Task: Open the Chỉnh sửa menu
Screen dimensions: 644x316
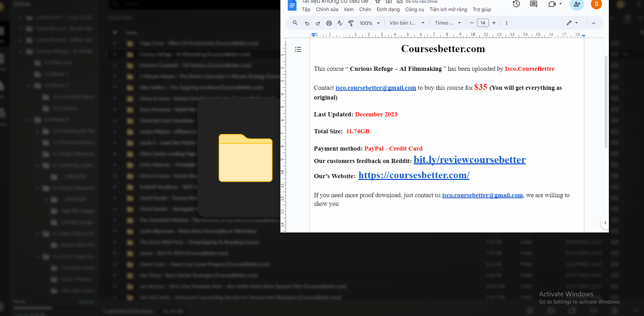Action: click(327, 9)
